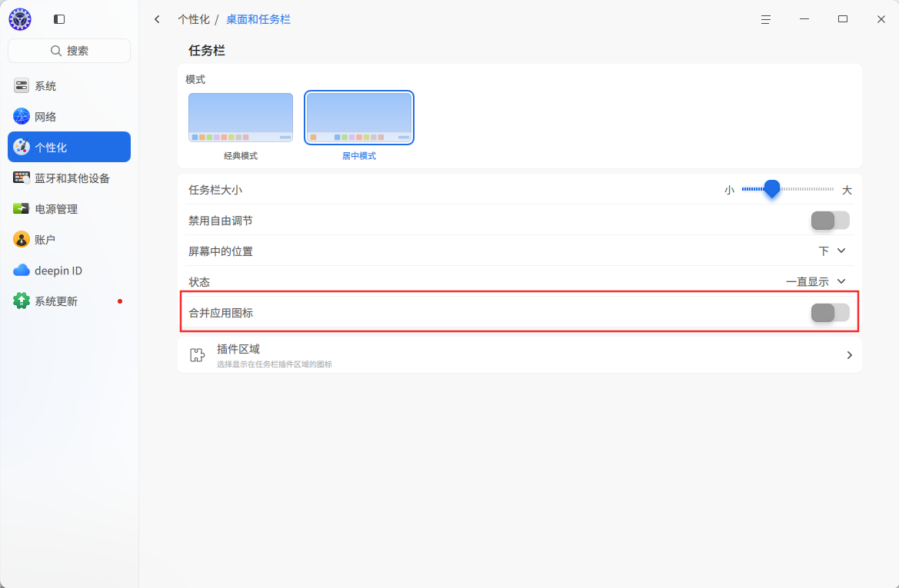This screenshot has width=899, height=588.
Task: Toggle the 禁用自由调节 switch
Action: pyautogui.click(x=831, y=221)
